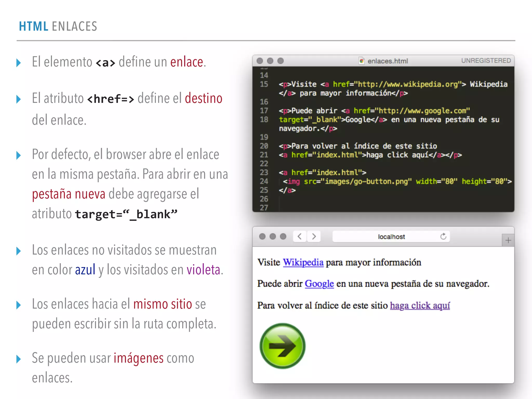Click the UNREGISTERED label in editor
Screen dimensions: 532x399
(x=486, y=61)
